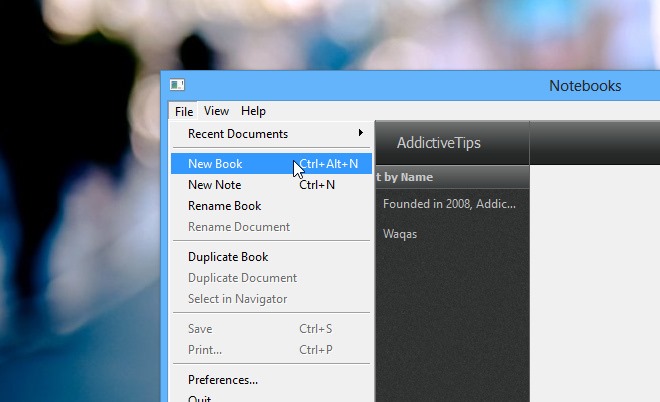Choose New Note menu entry
This screenshot has width=660, height=402.
coord(271,184)
